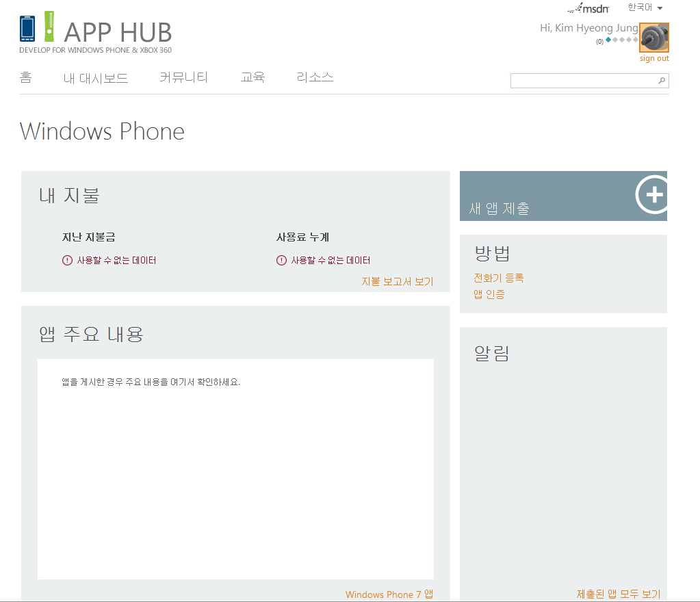
Task: Open the 홈 menu item
Action: 25,78
